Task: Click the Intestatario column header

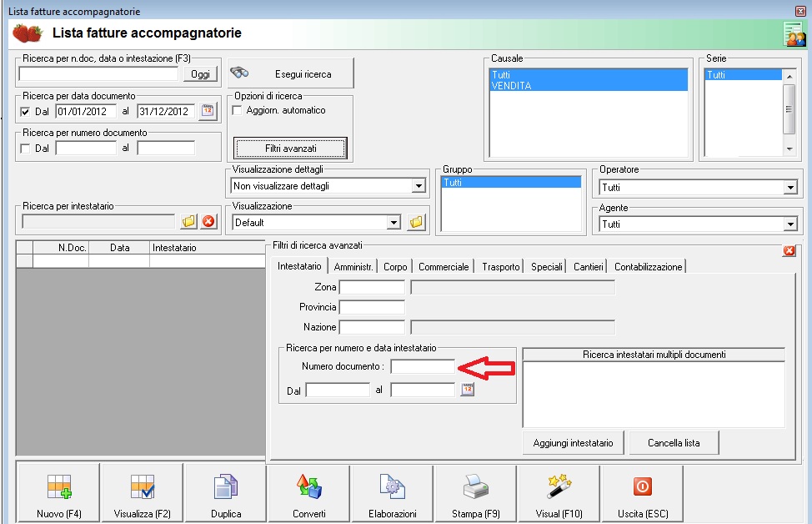Action: (208, 248)
